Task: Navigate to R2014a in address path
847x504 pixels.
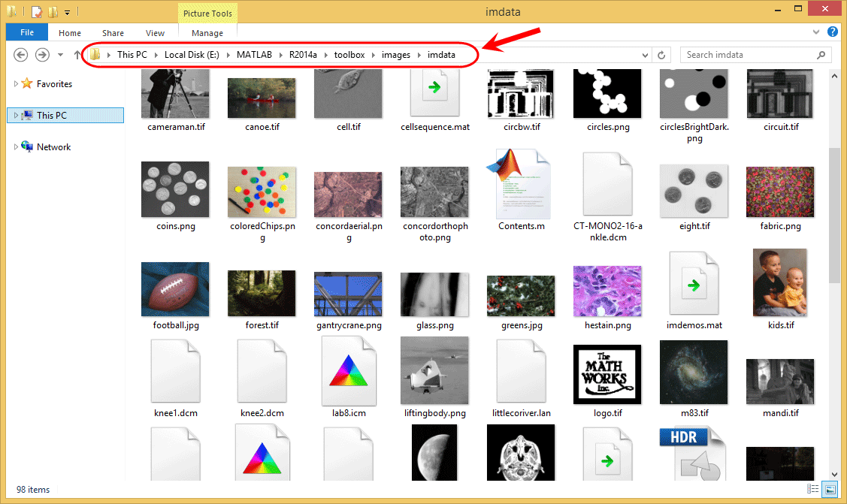Action: tap(303, 55)
